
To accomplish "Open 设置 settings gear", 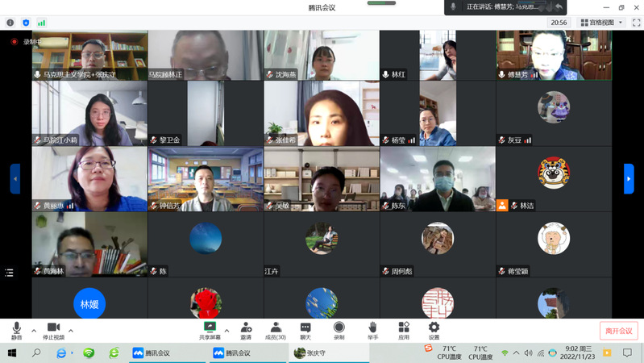I will click(x=434, y=331).
